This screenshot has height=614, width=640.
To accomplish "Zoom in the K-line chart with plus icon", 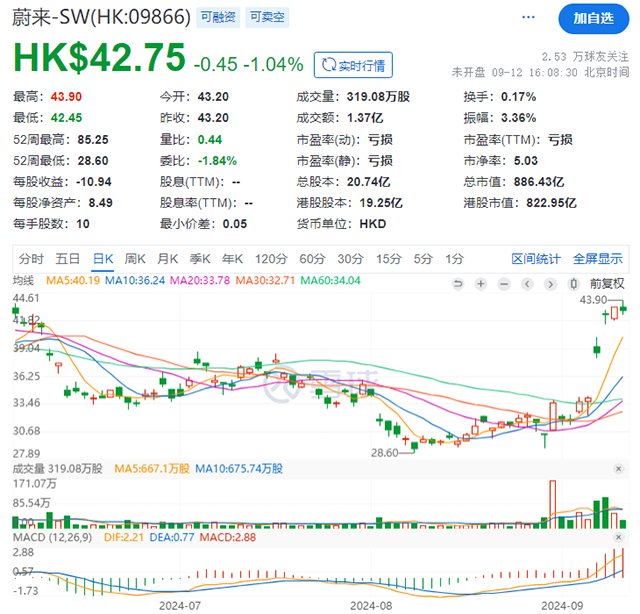I will tap(481, 284).
